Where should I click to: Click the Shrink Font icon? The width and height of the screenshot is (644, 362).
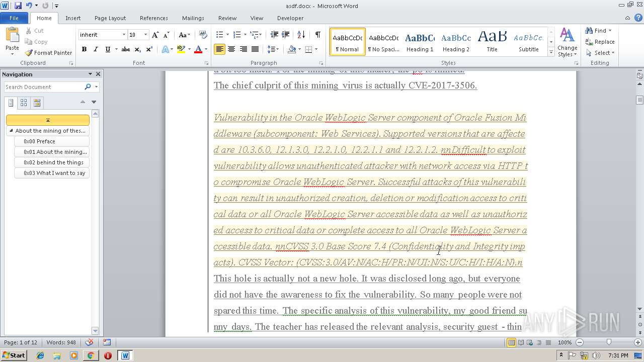pyautogui.click(x=166, y=35)
